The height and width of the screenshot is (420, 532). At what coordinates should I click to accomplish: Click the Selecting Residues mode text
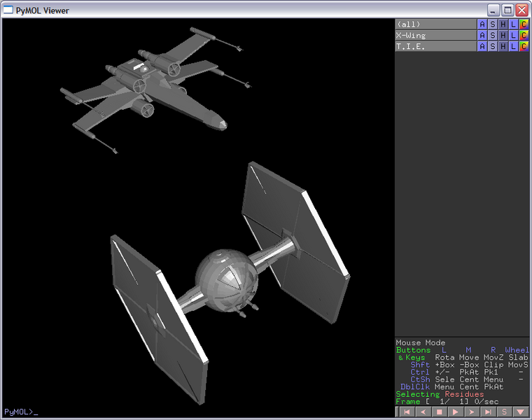point(440,395)
